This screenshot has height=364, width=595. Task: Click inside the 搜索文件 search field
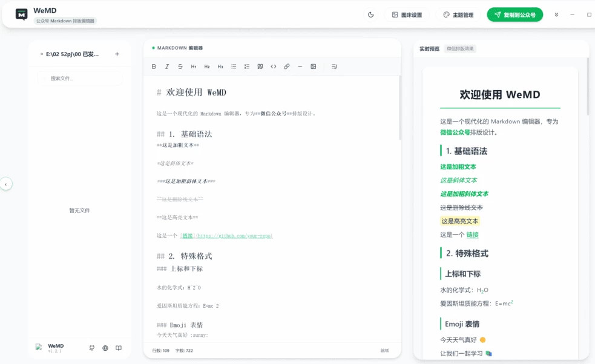coord(79,78)
